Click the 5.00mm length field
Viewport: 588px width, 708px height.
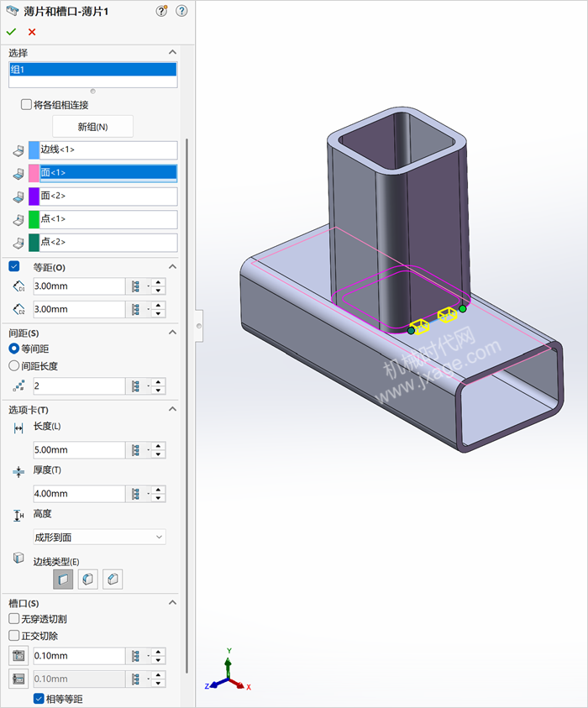click(79, 450)
